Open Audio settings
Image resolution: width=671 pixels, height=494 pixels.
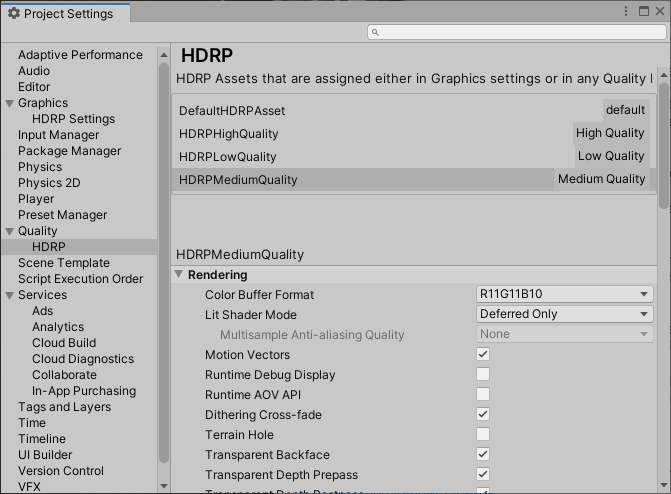34,71
